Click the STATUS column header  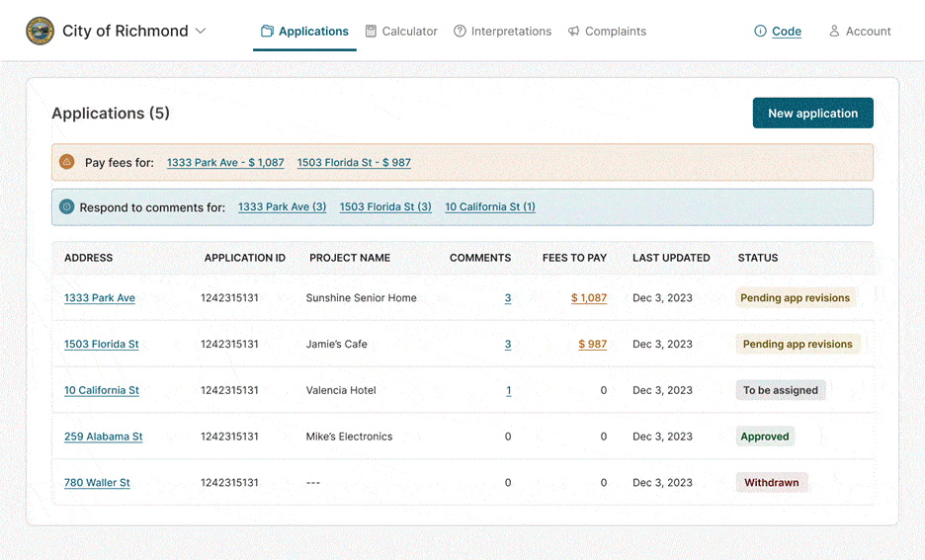[x=758, y=258]
